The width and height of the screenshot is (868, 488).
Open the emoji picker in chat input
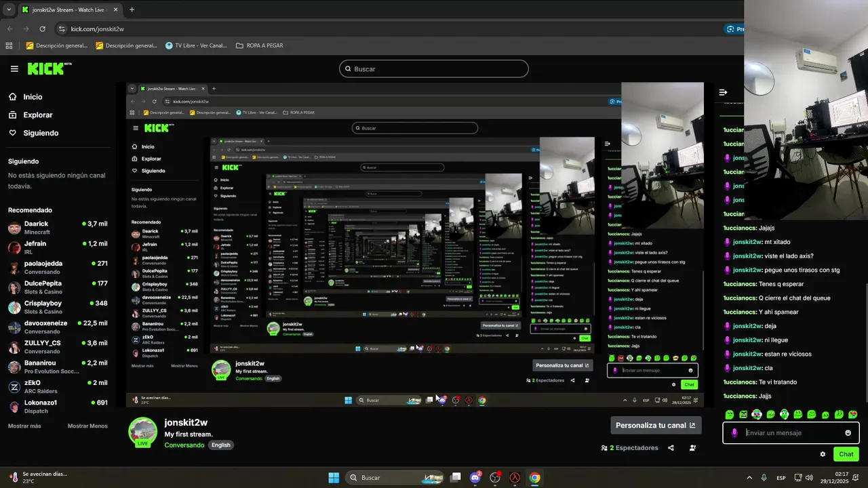pos(848,433)
